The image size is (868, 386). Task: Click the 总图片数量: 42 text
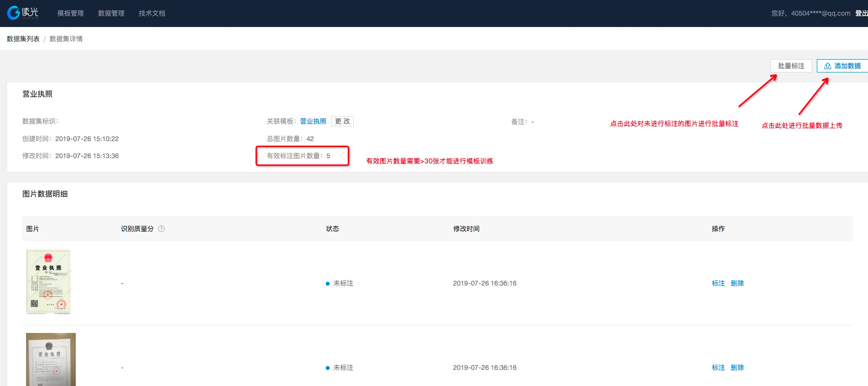tap(290, 139)
